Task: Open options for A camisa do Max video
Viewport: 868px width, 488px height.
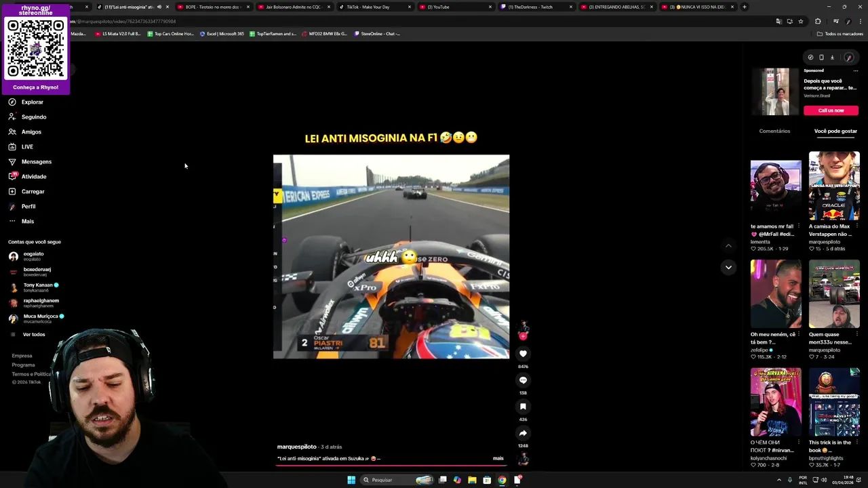Action: point(856,226)
